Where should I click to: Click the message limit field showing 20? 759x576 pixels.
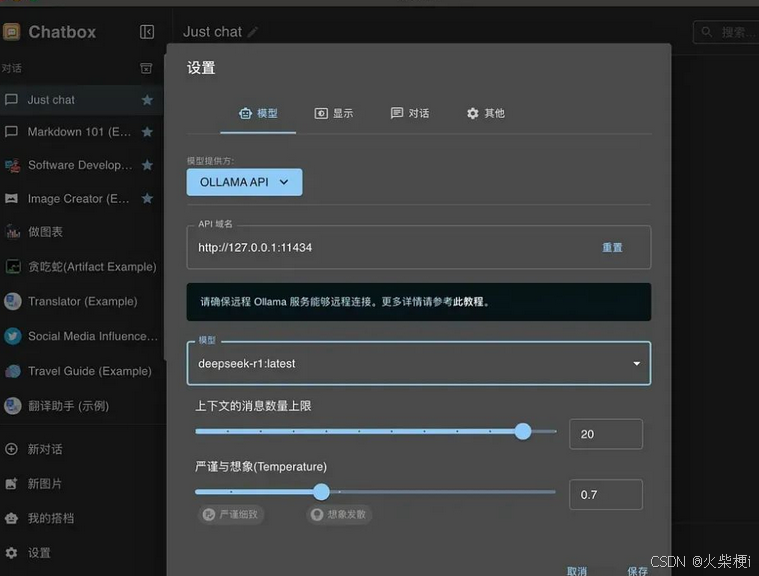pyautogui.click(x=606, y=434)
